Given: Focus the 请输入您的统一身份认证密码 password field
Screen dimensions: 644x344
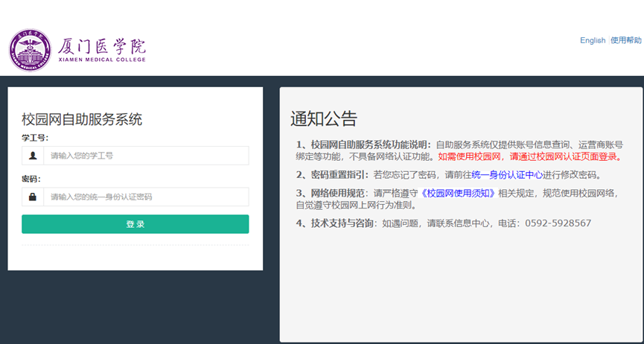Looking at the screenshot, I should (146, 197).
